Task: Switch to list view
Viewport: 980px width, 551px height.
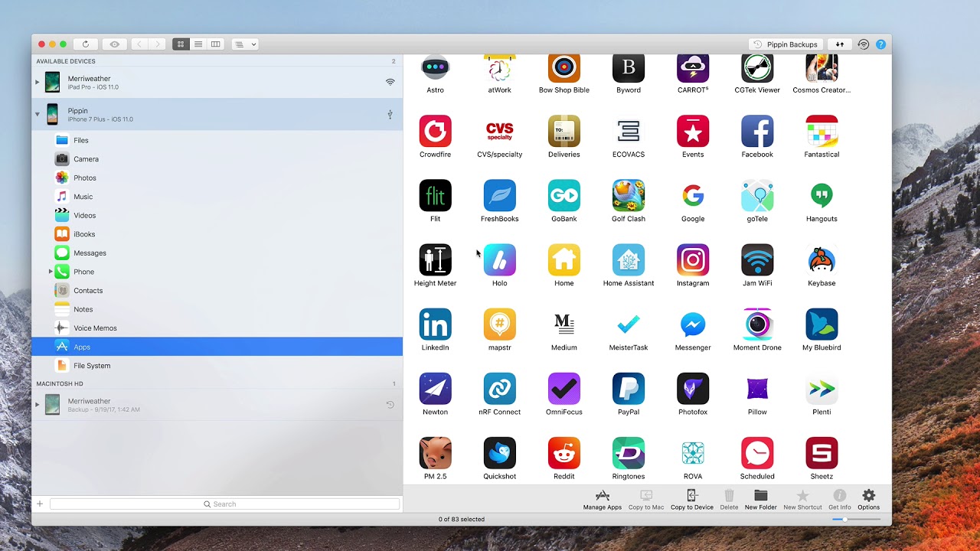Action: [x=198, y=44]
